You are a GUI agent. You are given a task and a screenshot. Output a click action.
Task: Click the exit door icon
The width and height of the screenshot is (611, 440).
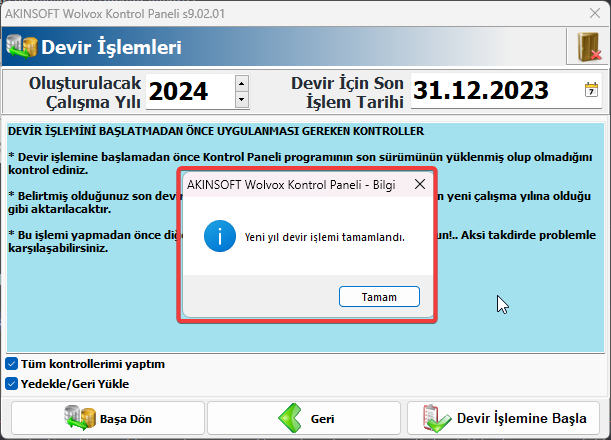pos(588,47)
